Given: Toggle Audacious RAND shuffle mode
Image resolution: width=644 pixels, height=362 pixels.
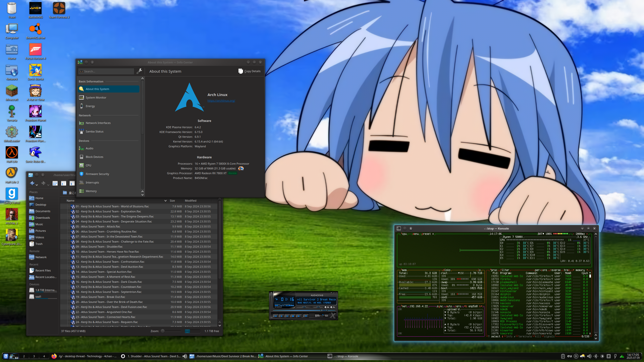Looking at the screenshot, I should [x=318, y=315].
